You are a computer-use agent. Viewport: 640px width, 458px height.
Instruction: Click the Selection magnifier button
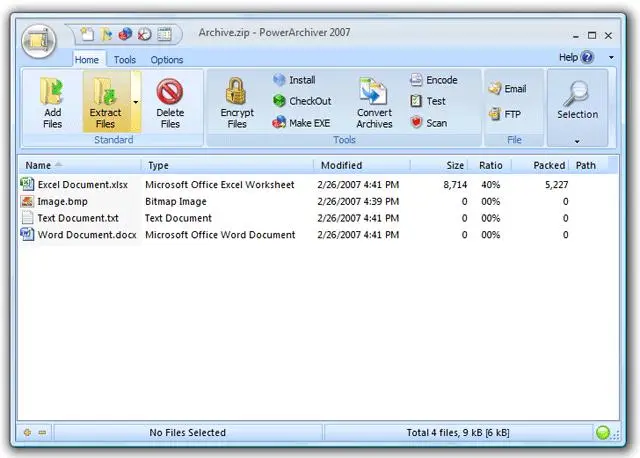[577, 100]
